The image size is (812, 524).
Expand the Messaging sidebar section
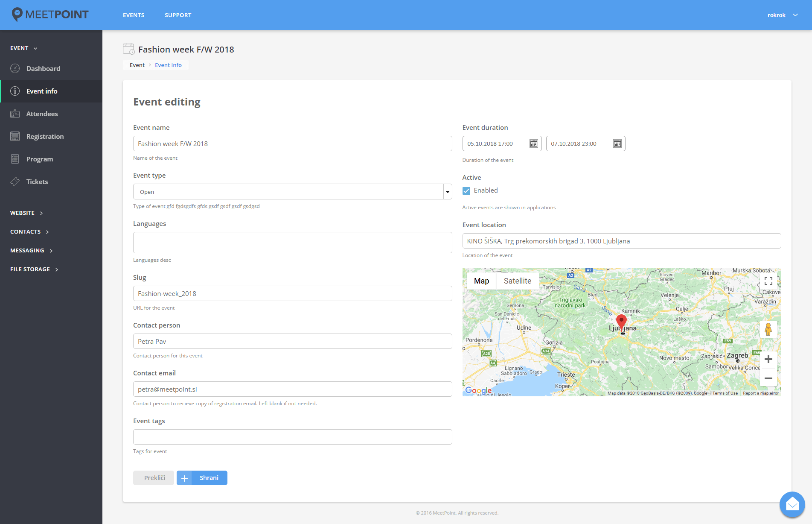pos(31,250)
